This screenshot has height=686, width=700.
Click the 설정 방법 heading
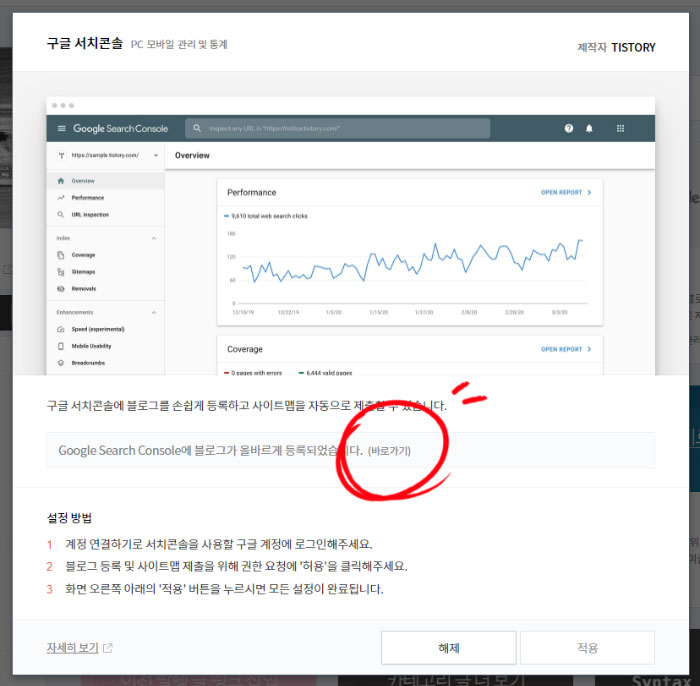tap(70, 518)
